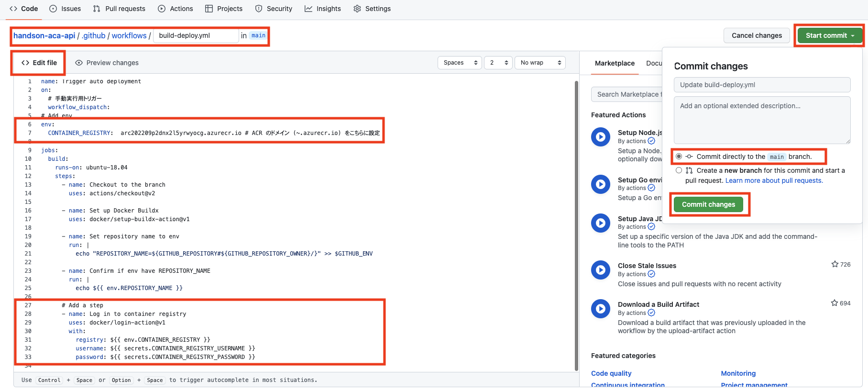Click the commit summary input field

(762, 85)
